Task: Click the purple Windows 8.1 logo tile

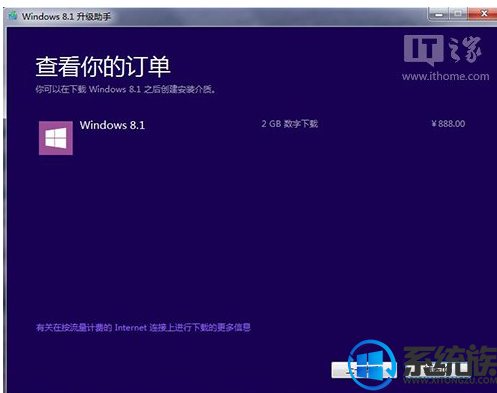Action: [x=56, y=138]
